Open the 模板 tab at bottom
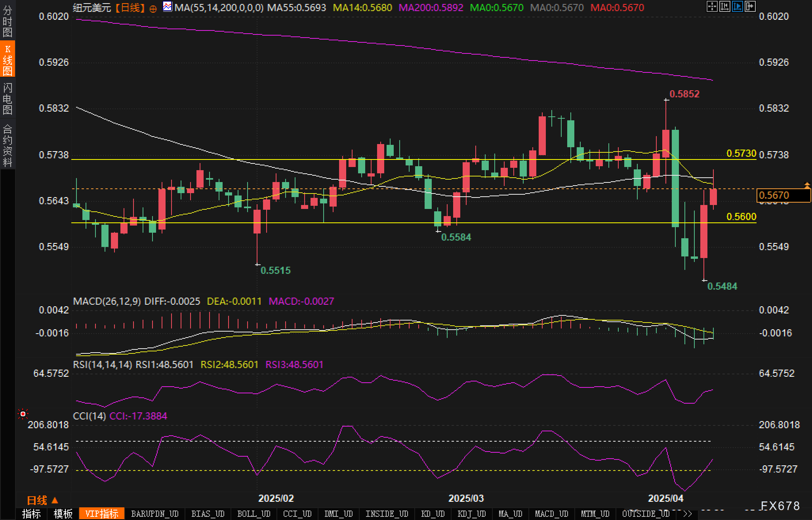Viewport: 812px width, 520px height. [x=63, y=514]
